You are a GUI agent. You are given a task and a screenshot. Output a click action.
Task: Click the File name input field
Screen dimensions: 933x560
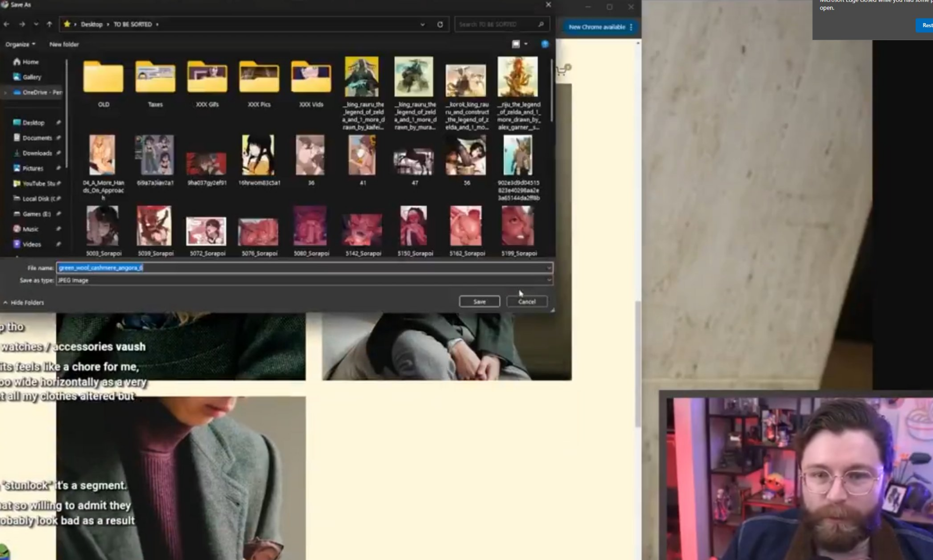tap(304, 268)
